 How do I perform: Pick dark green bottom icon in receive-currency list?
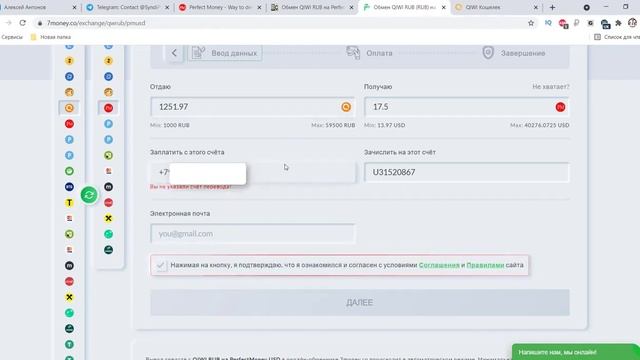pyautogui.click(x=109, y=250)
